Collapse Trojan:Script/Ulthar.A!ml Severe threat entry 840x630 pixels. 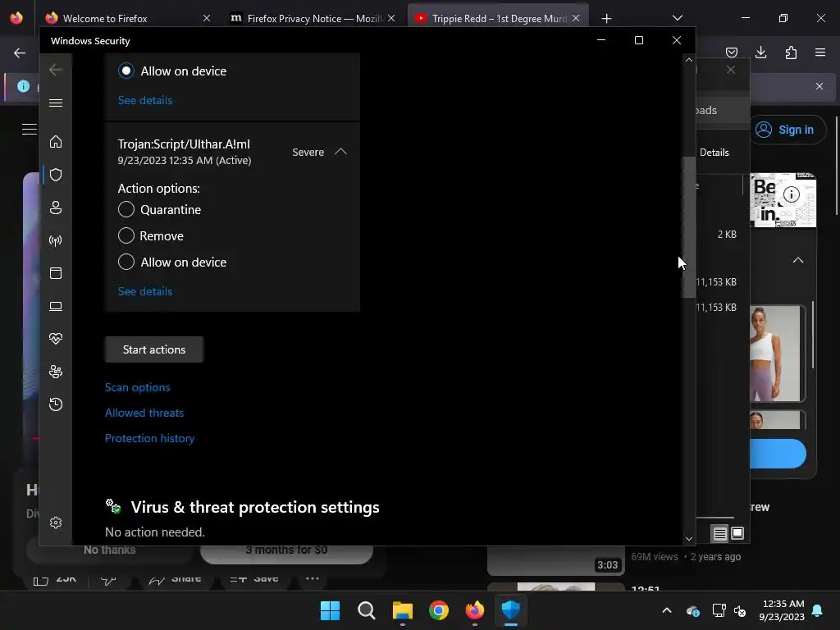(340, 152)
